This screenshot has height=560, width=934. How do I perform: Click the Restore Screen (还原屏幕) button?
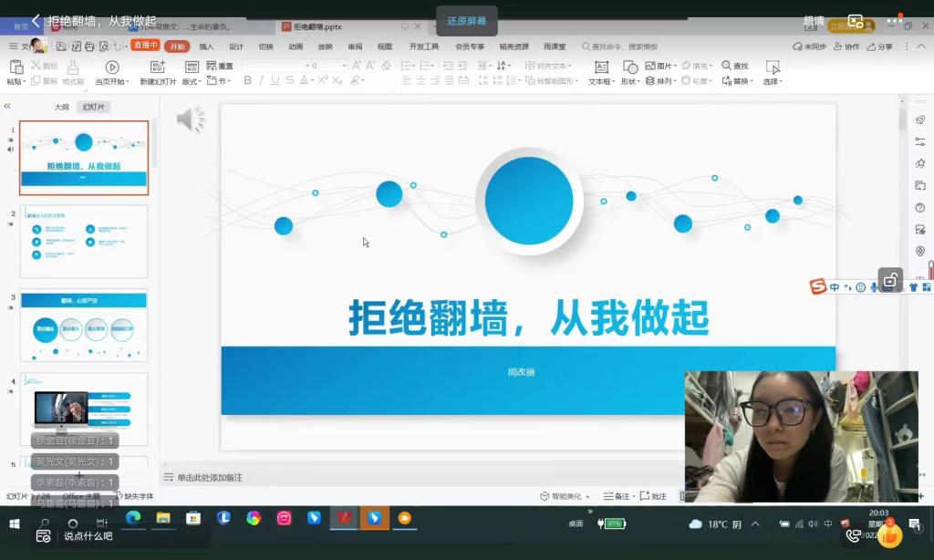click(x=467, y=21)
